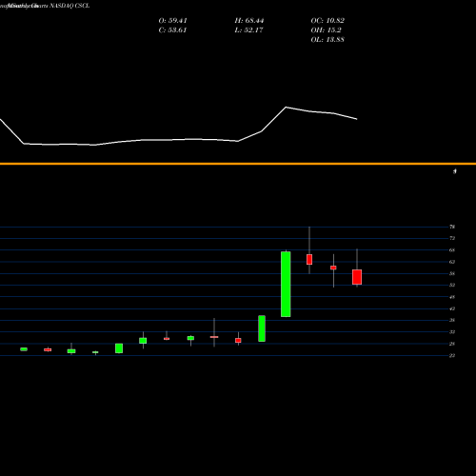Click the small red candle between the tall red candles
Image resolution: width=476 pixels, height=476 pixels.
click(333, 268)
